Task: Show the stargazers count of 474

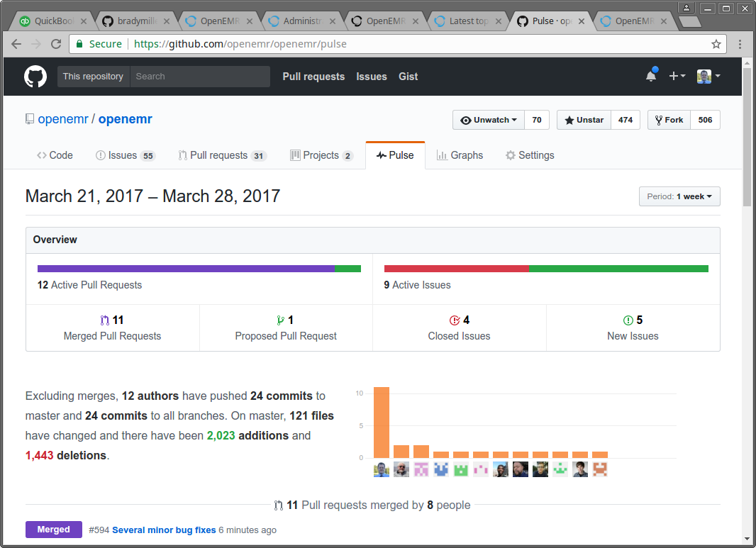Action: (626, 120)
